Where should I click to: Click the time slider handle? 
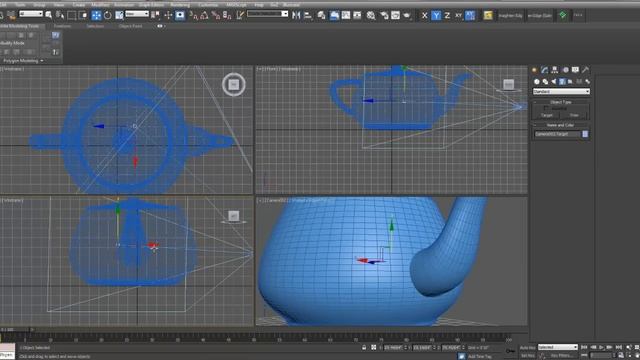point(15,329)
